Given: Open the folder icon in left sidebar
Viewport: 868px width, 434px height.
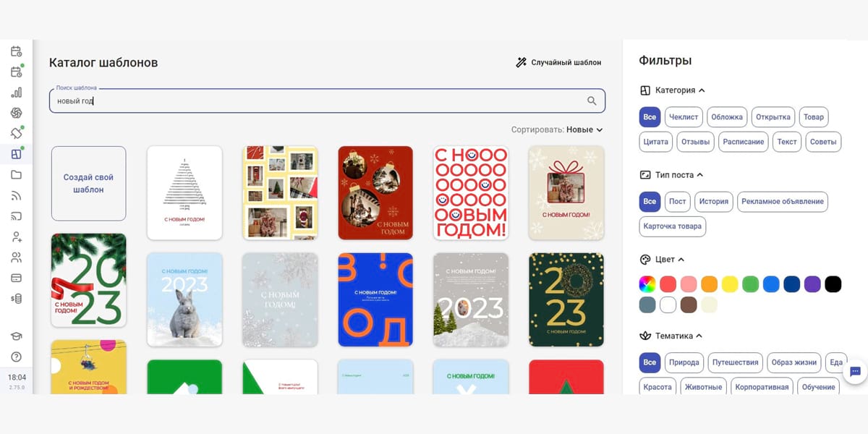Looking at the screenshot, I should click(16, 175).
